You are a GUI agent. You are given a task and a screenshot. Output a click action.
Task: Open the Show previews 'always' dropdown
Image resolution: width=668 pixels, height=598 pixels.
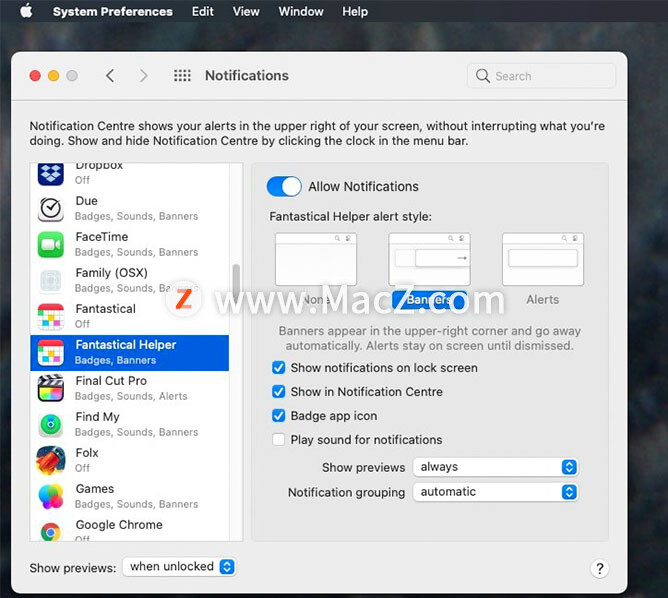495,467
